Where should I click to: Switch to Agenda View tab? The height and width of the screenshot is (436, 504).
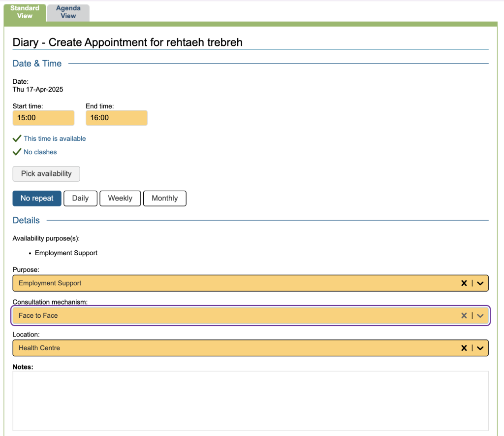coord(68,12)
